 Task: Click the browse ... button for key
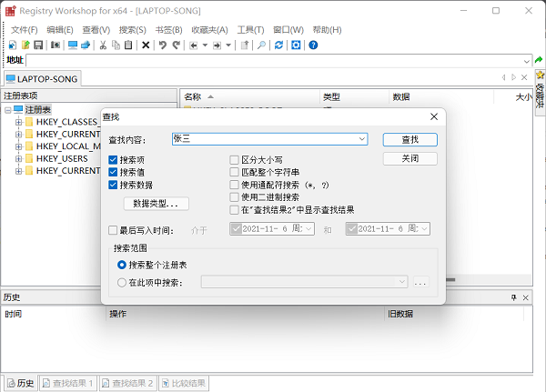[421, 282]
